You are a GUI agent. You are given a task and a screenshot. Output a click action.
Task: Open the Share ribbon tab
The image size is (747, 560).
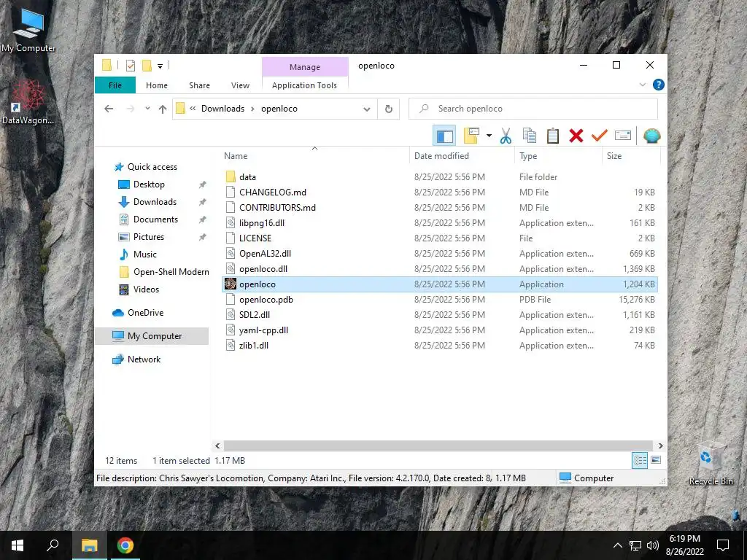pos(199,85)
